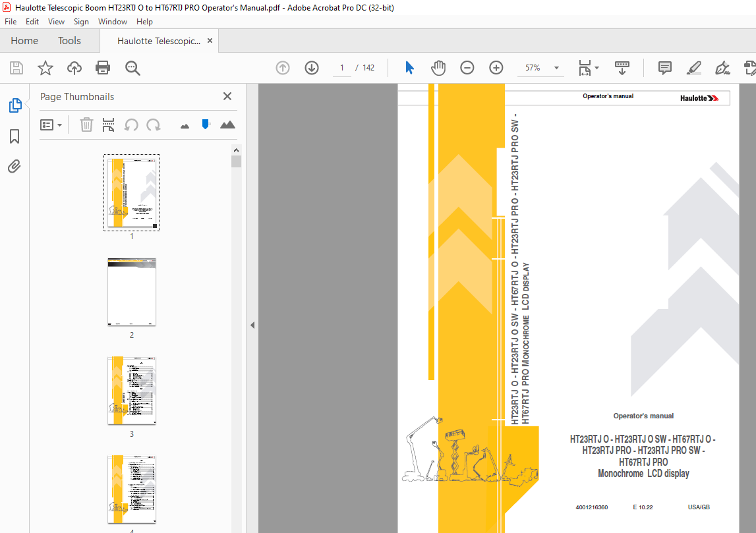Go to previous page arrow
The width and height of the screenshot is (756, 533).
(283, 68)
